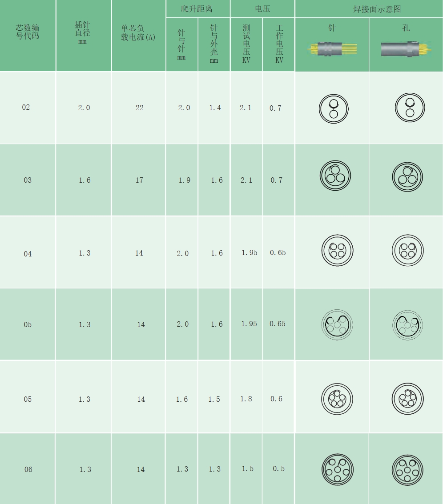Screen dimensions: 443x504
Task: Click the 02 row hole solder diagram
Action: (x=410, y=108)
